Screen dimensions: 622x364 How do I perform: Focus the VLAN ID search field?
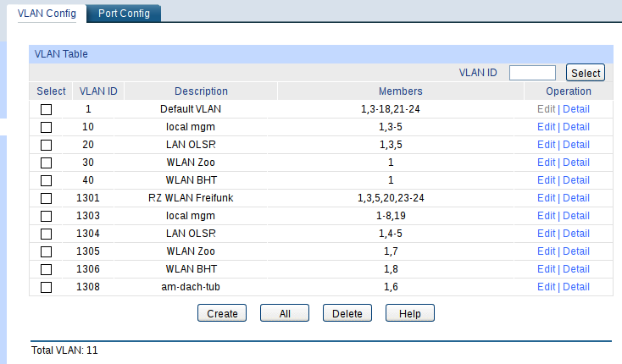(532, 73)
